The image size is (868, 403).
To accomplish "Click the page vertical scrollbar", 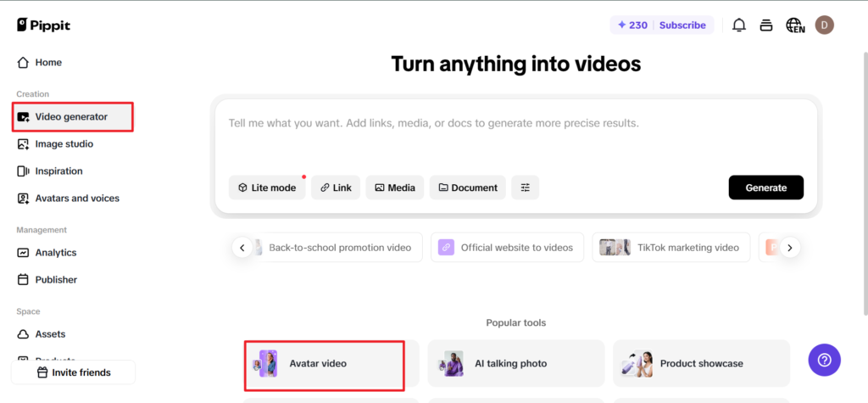I will (865, 183).
